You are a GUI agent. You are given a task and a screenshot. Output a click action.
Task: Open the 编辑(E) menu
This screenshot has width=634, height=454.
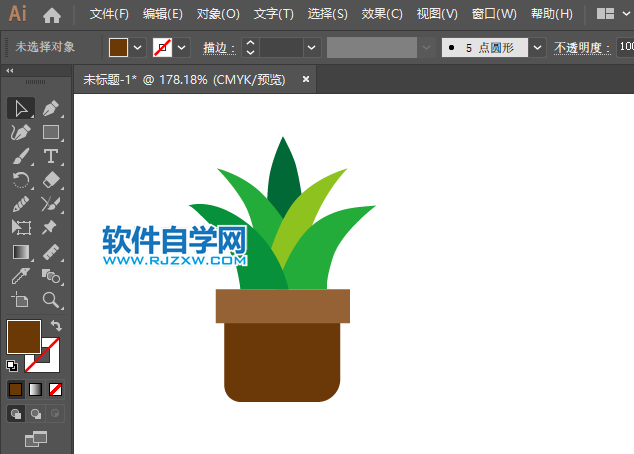click(163, 14)
